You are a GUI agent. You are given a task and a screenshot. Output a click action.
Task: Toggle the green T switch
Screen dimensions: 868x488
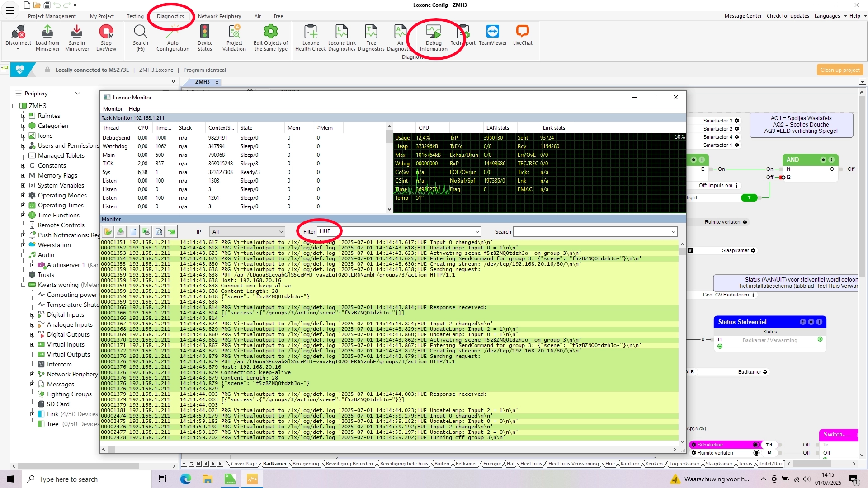pyautogui.click(x=749, y=197)
